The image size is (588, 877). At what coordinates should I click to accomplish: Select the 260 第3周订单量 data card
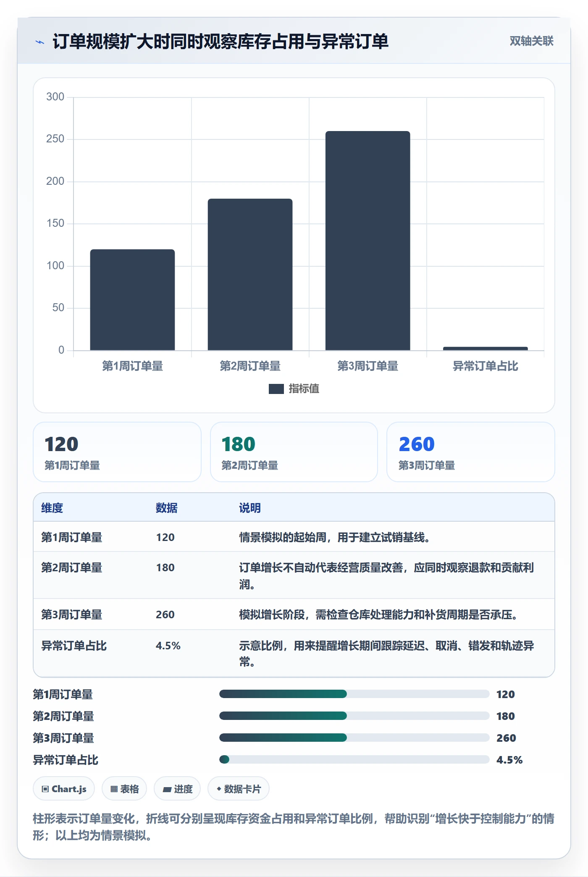tap(471, 452)
